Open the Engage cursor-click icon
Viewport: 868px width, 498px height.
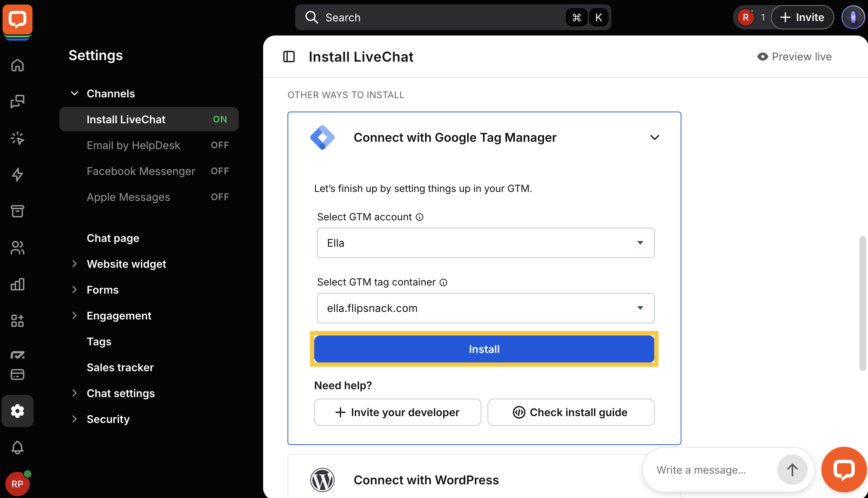(x=17, y=138)
